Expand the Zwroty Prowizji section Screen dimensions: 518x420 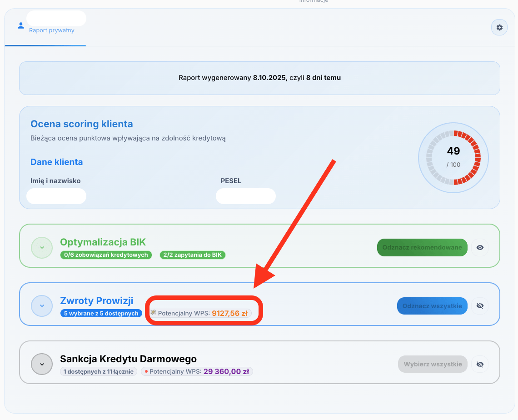pos(42,305)
